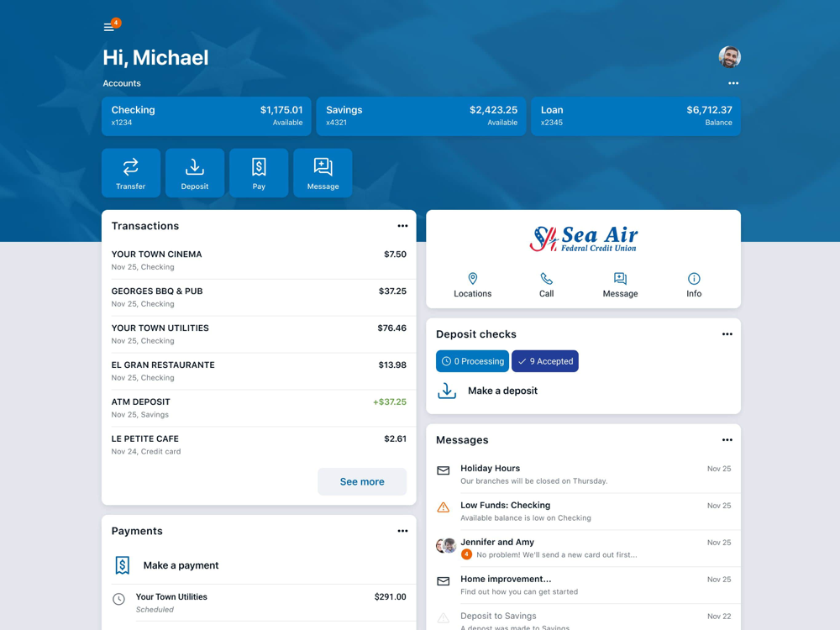Select Make a deposit label
Screen dimensions: 840x630
click(502, 391)
